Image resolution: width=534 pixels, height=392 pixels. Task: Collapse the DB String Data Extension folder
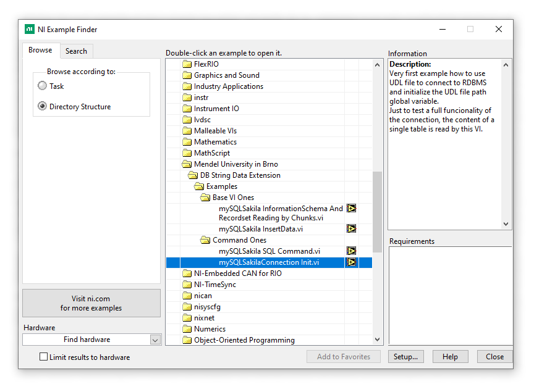coord(193,175)
